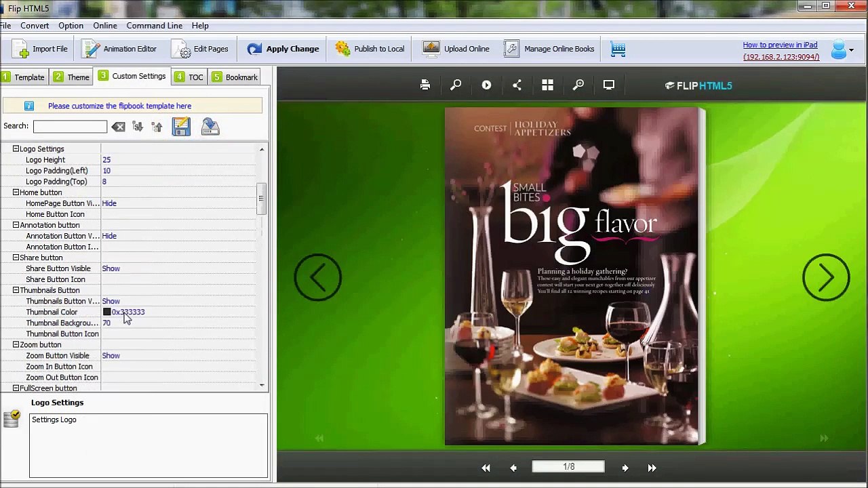Collapse the Annotation button group
This screenshot has height=488, width=868.
(x=16, y=225)
